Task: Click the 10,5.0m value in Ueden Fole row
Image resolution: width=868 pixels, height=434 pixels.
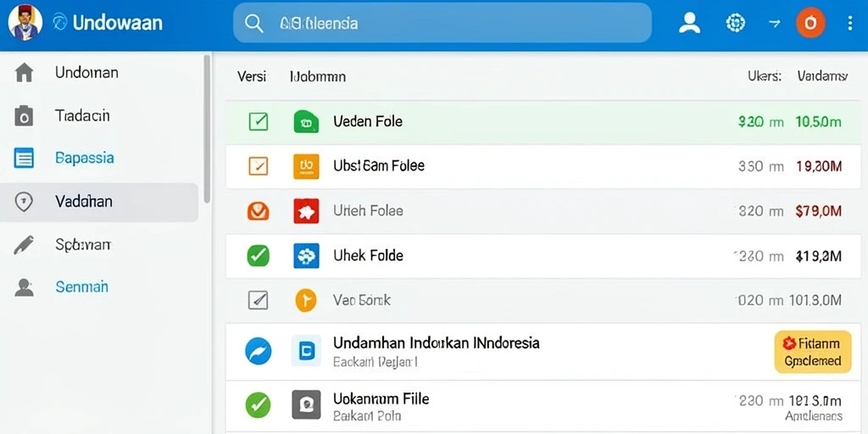Action: point(818,122)
